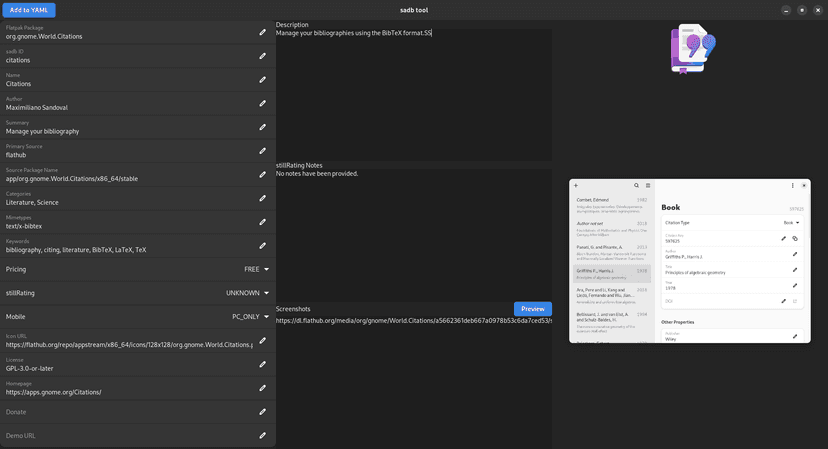
Task: Click the Screenshots URL text field
Action: [413, 321]
